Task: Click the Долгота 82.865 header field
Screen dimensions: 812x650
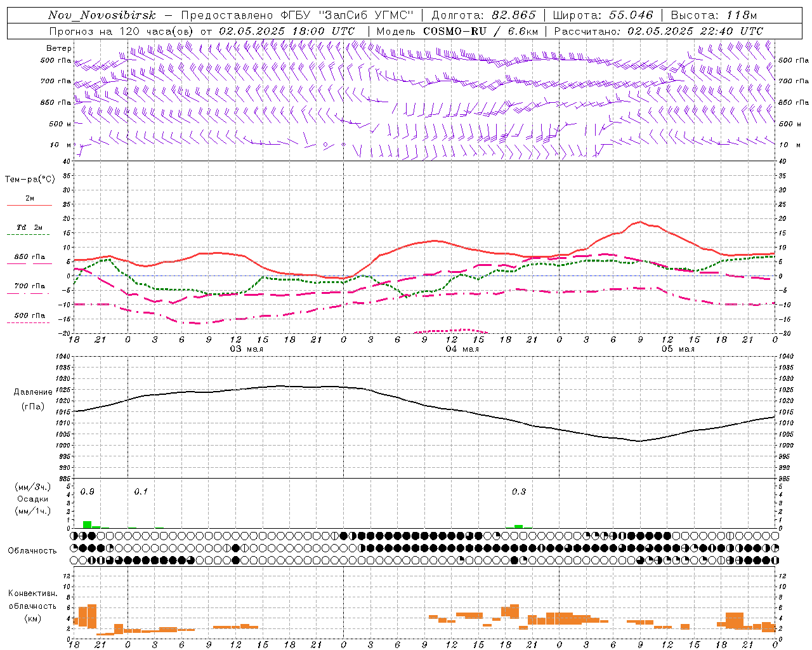Action: pos(483,15)
